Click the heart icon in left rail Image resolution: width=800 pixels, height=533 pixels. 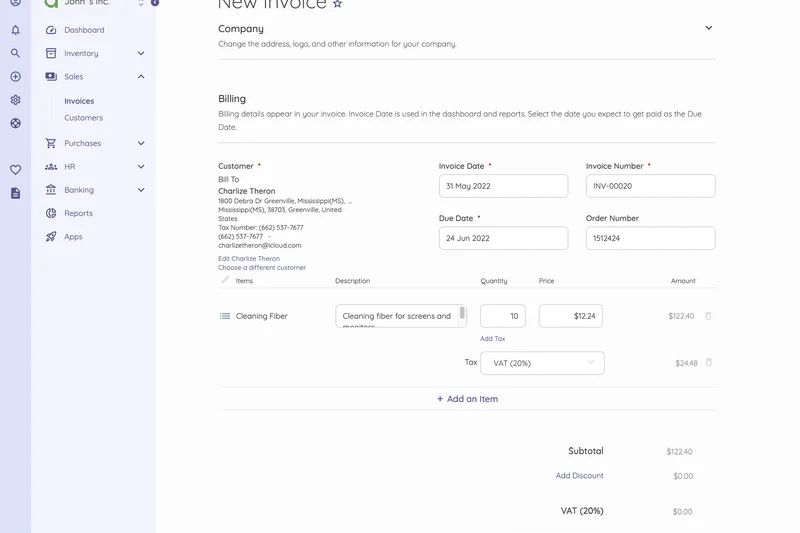point(15,170)
